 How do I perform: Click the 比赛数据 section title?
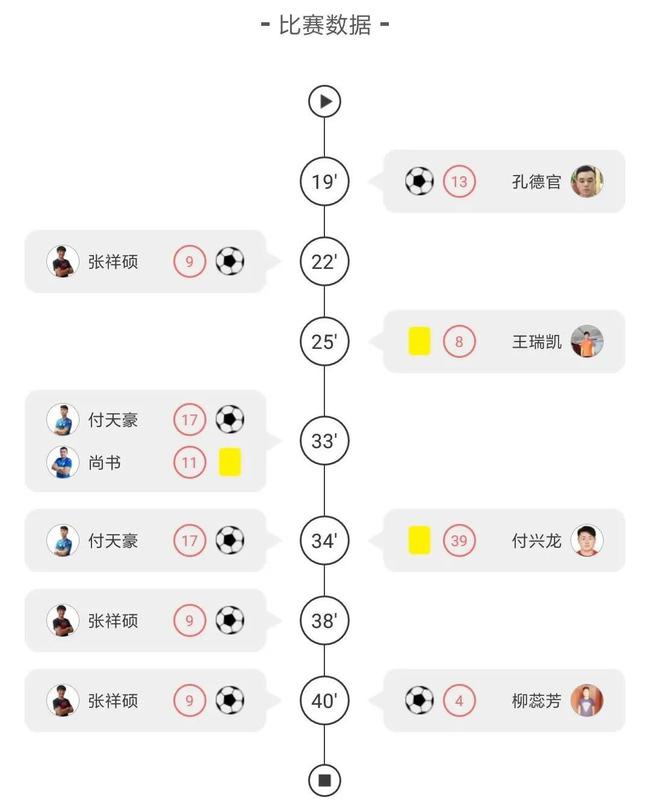[324, 25]
